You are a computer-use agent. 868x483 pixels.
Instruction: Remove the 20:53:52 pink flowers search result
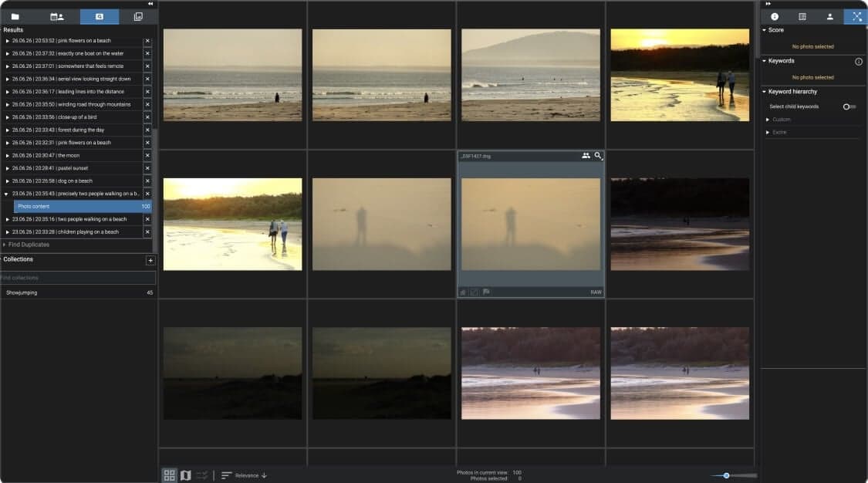147,41
